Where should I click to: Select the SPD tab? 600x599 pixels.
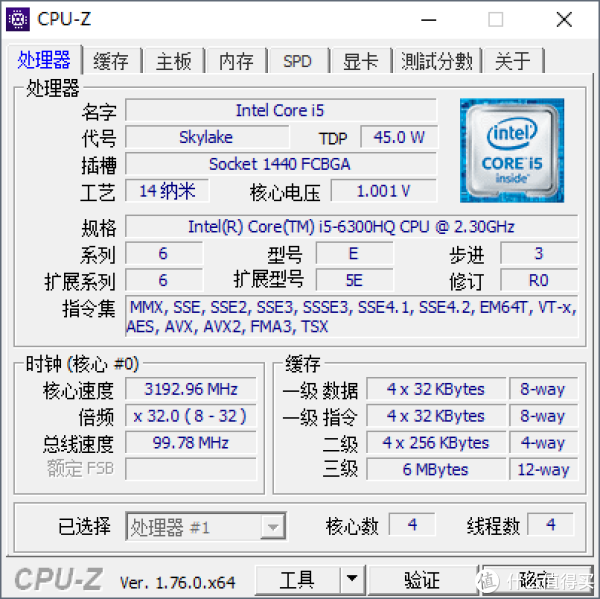coord(298,61)
